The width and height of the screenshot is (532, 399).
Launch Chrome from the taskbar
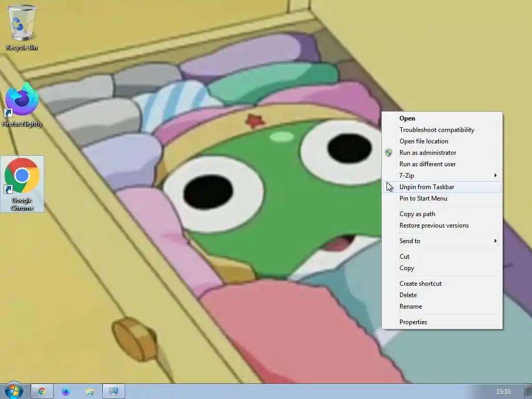42,392
